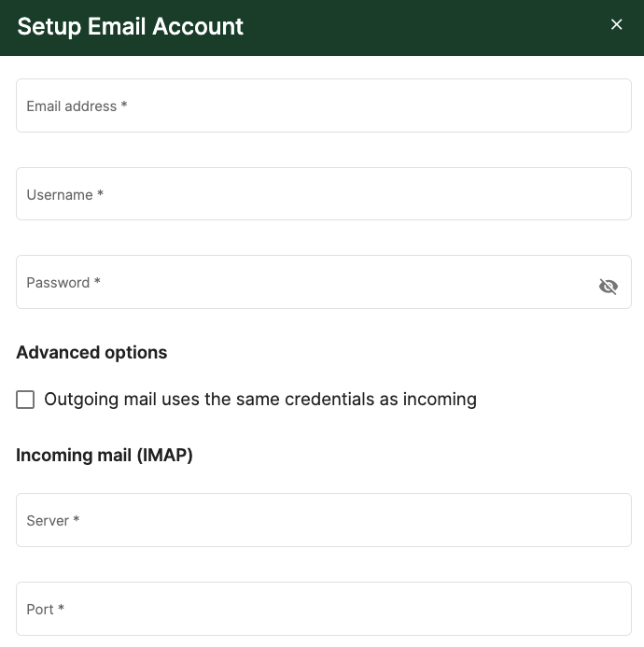644x647 pixels.
Task: Focus the IMAP Server input field
Action: [324, 520]
